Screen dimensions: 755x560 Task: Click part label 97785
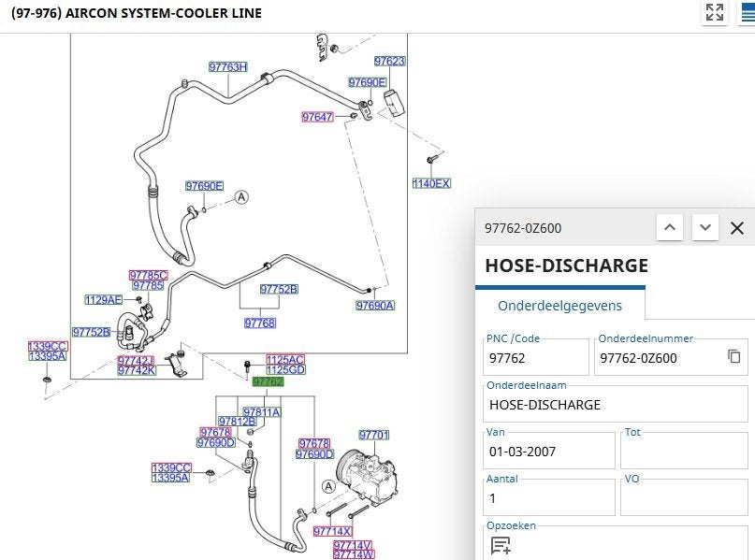click(x=148, y=285)
